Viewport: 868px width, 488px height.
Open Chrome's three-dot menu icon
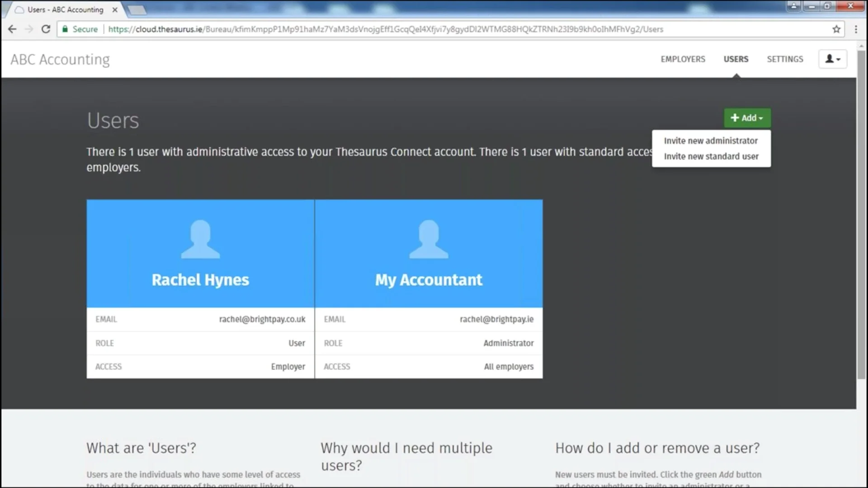[855, 29]
